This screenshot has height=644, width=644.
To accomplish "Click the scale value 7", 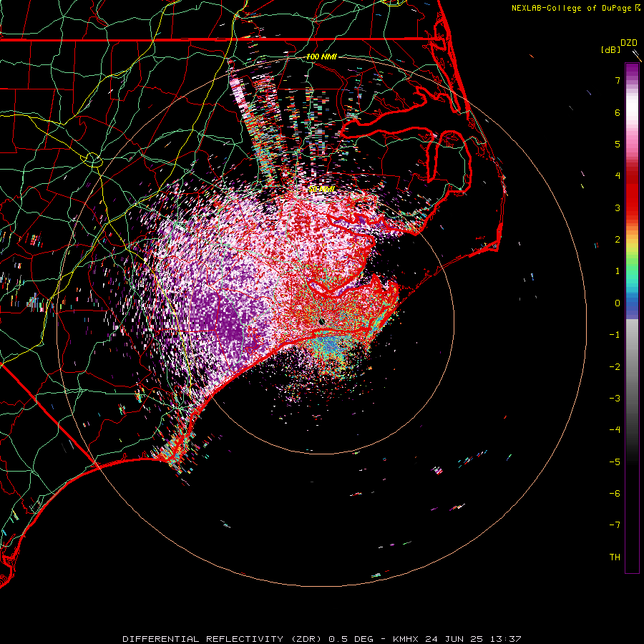I will coord(618,80).
